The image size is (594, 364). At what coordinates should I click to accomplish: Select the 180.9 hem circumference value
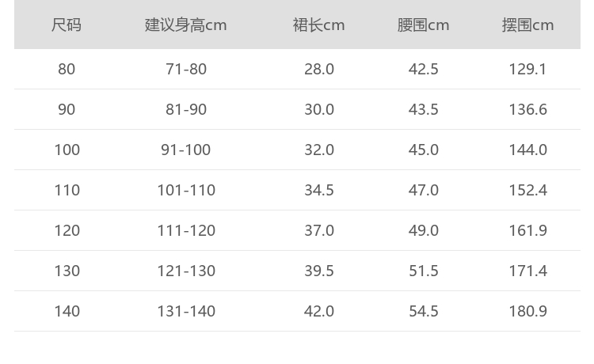tap(528, 311)
